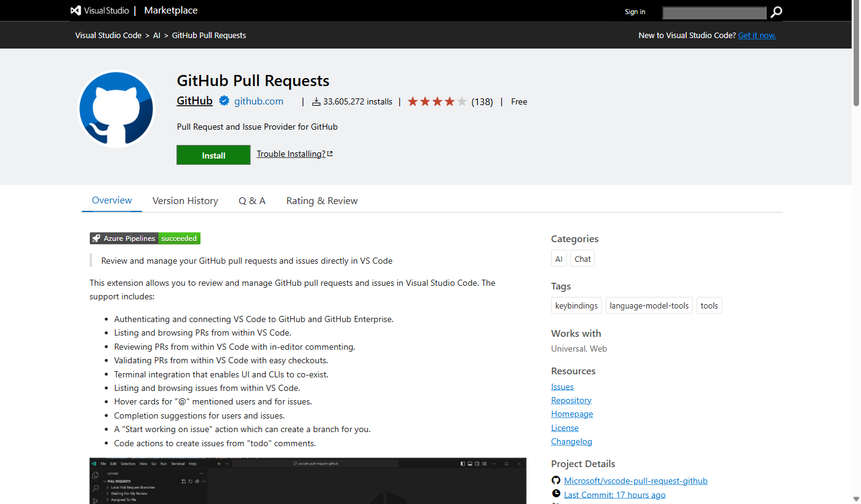Select the keybindings tag
Screen dimensions: 861x504
point(576,305)
